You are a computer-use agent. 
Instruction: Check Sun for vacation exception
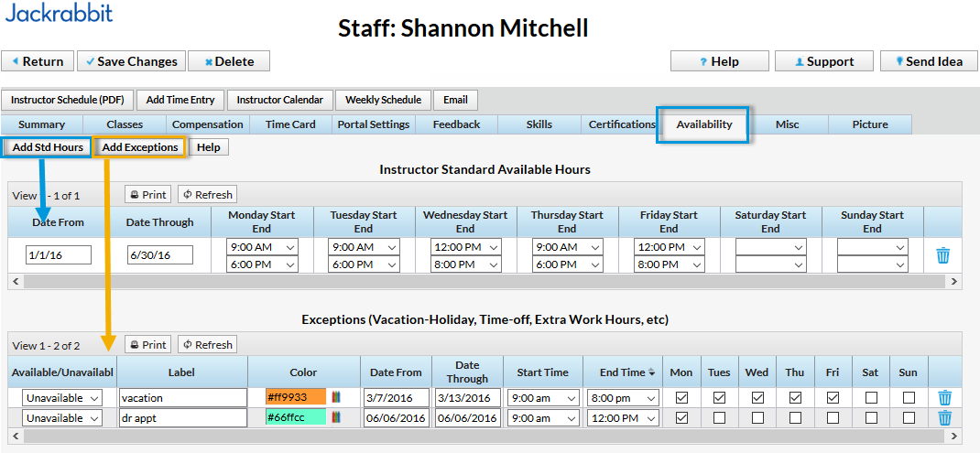(909, 397)
